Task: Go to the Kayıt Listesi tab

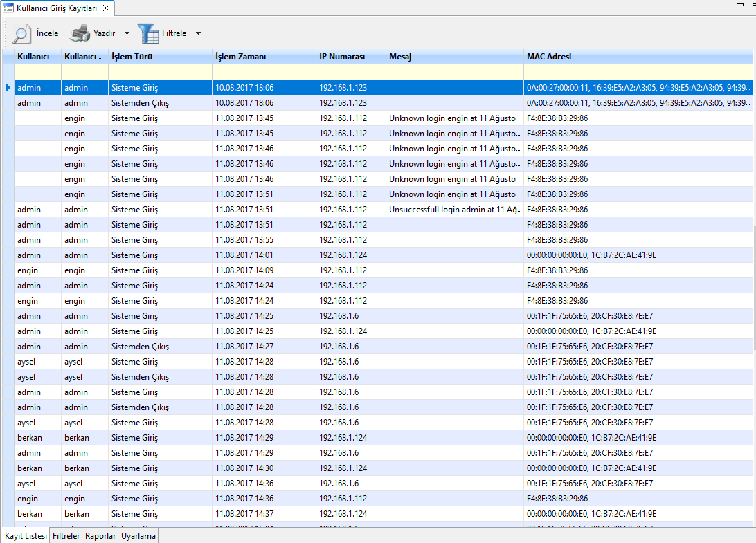Action: (25, 536)
